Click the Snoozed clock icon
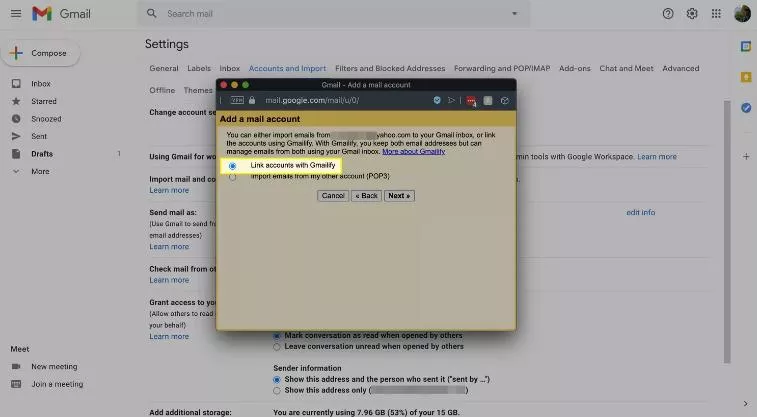This screenshot has width=757, height=417. 16,118
